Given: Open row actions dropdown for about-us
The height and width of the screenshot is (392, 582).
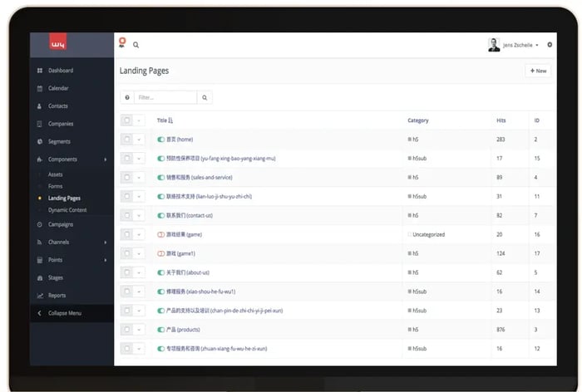Looking at the screenshot, I should [139, 272].
